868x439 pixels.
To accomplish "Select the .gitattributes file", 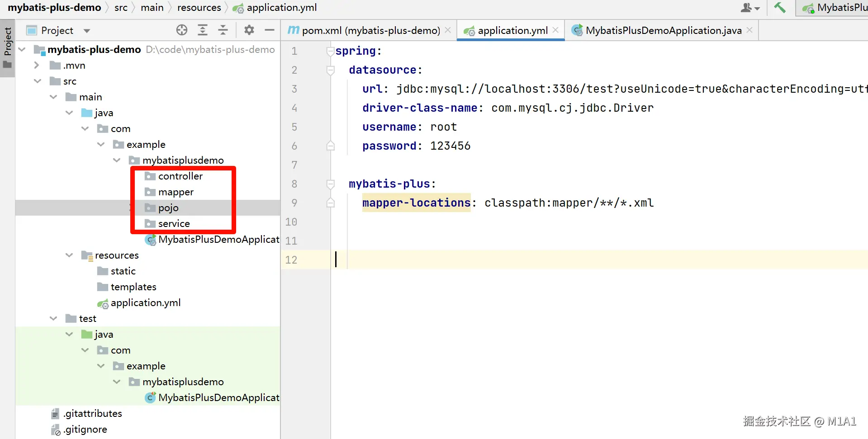I will [92, 413].
